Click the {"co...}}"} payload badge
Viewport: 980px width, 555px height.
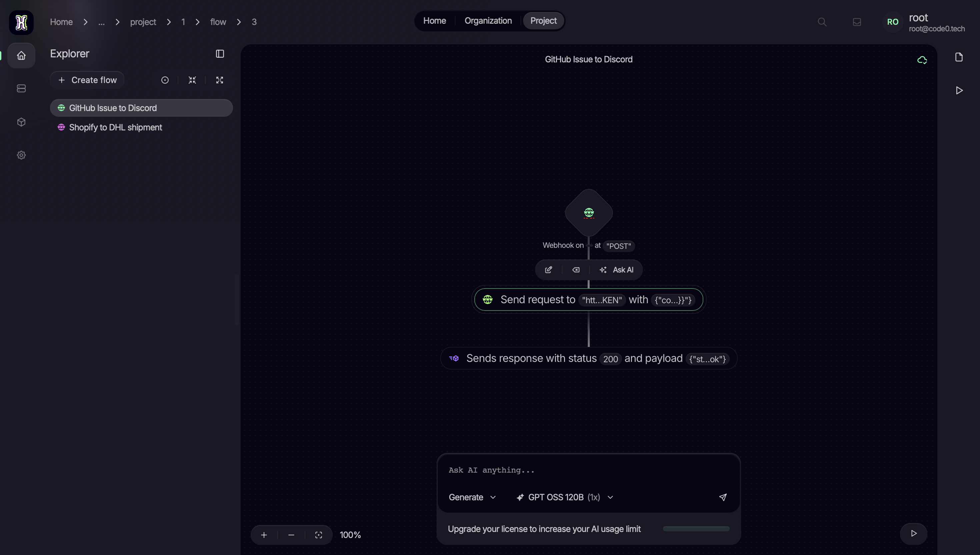(673, 301)
